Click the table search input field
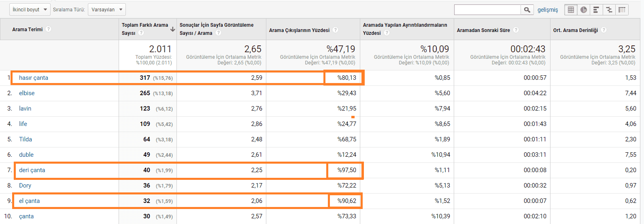The height and width of the screenshot is (224, 644). [487, 10]
